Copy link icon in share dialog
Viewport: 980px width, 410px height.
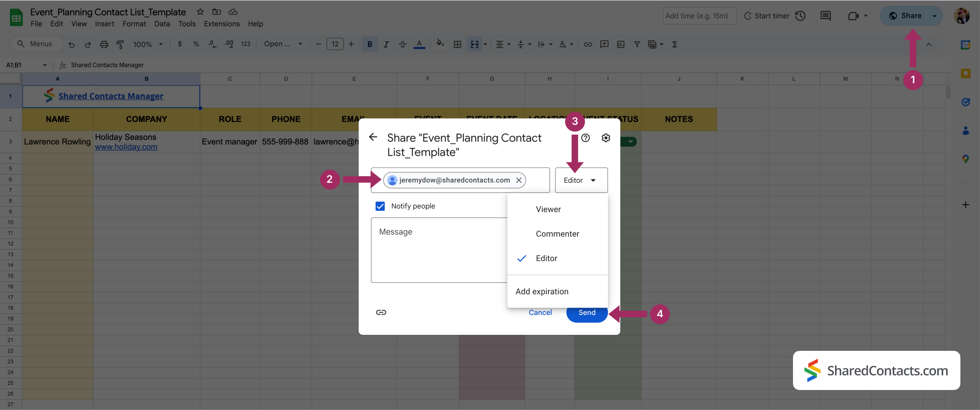[381, 312]
